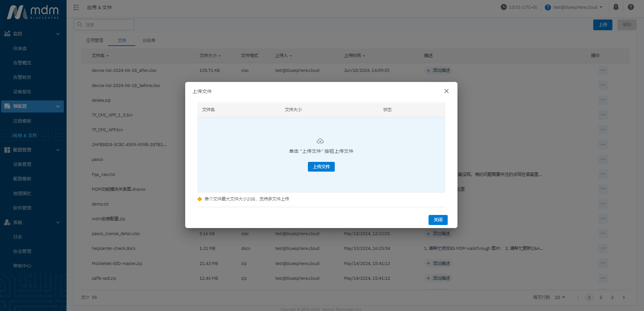
Task: Switch to the 应用管理 tab
Action: [x=94, y=40]
